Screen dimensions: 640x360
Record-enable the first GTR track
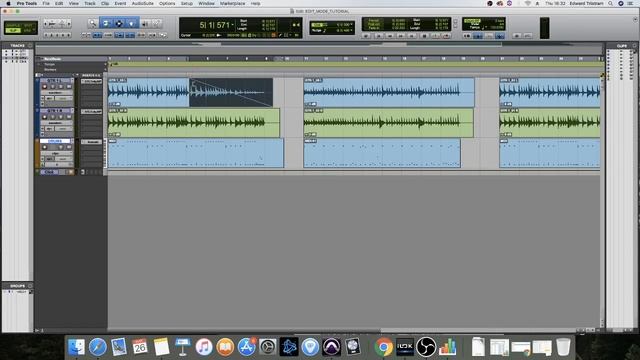tap(44, 87)
